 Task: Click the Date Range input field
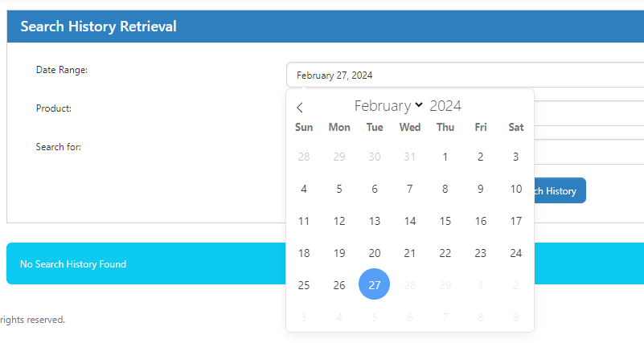pos(465,75)
